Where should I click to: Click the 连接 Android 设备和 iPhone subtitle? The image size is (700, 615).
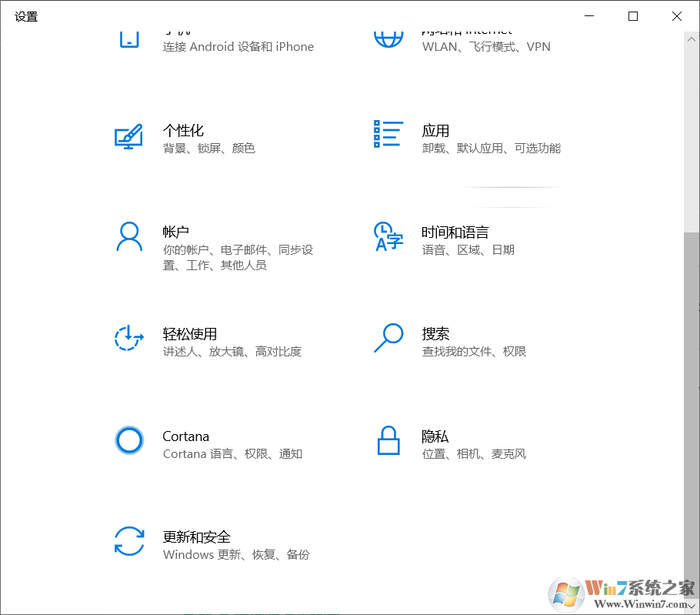(238, 46)
